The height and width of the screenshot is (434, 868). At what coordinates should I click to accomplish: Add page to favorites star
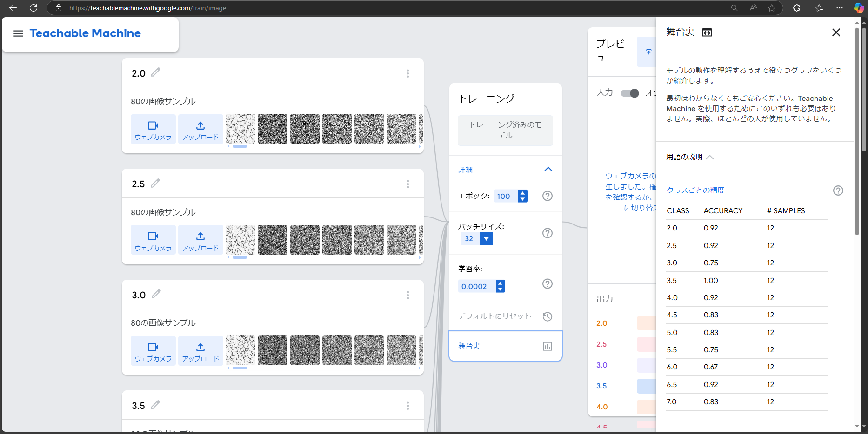pyautogui.click(x=772, y=8)
